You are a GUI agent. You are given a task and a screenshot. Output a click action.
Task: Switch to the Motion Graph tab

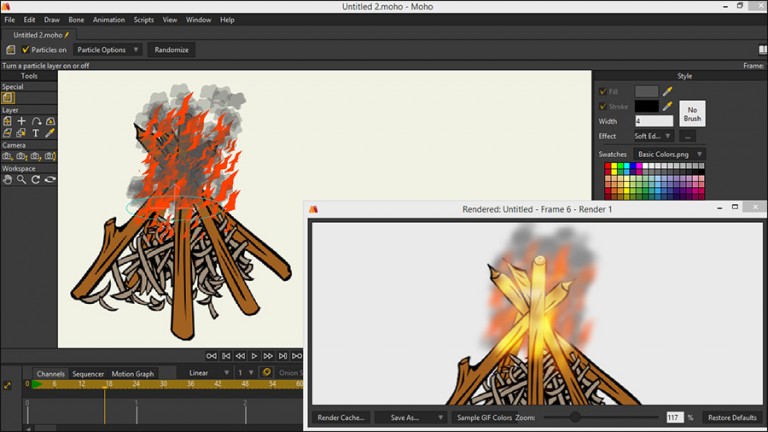point(132,374)
